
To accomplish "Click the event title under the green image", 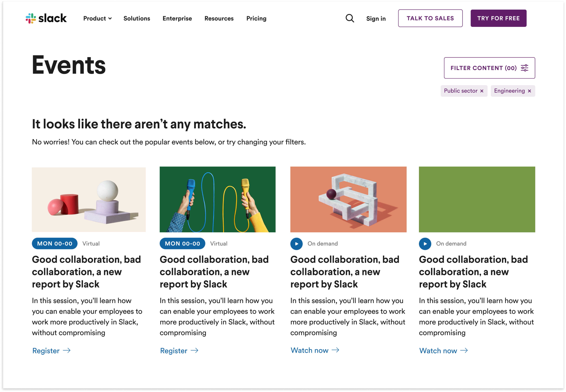I will [473, 272].
